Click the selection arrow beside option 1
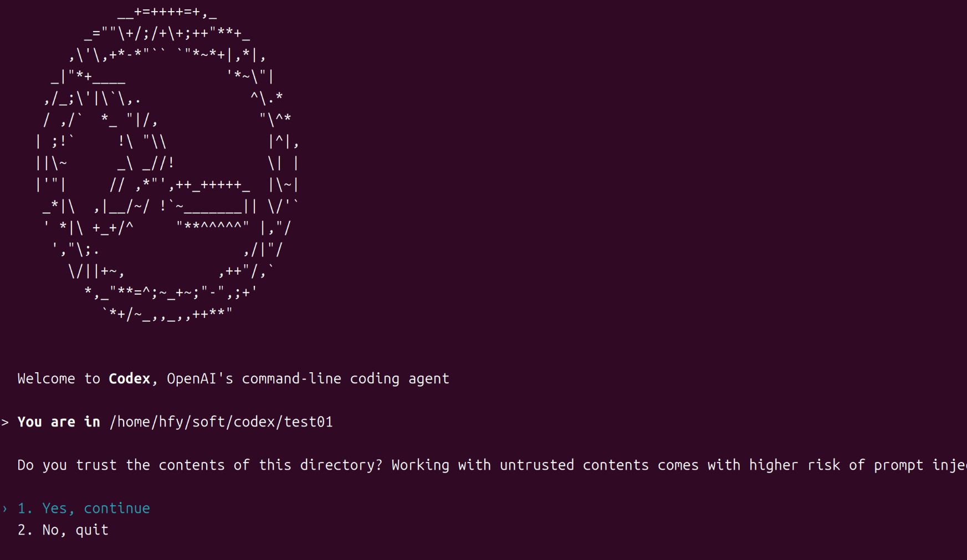The width and height of the screenshot is (967, 560). tap(5, 508)
